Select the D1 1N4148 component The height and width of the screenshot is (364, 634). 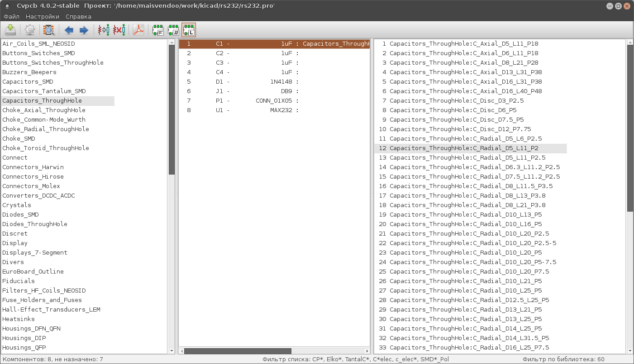[x=274, y=82]
